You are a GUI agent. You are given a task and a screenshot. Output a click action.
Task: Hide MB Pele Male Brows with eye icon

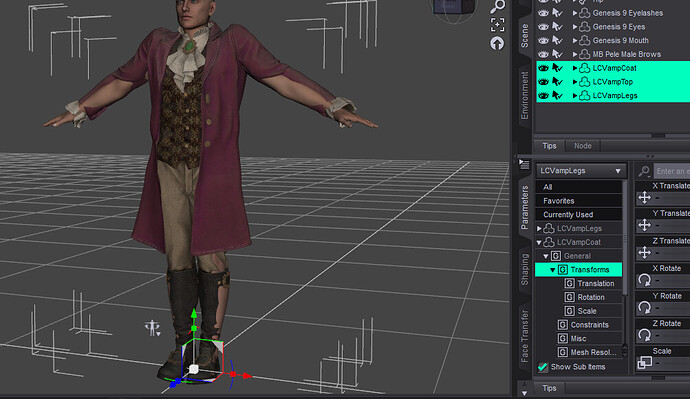[x=543, y=54]
